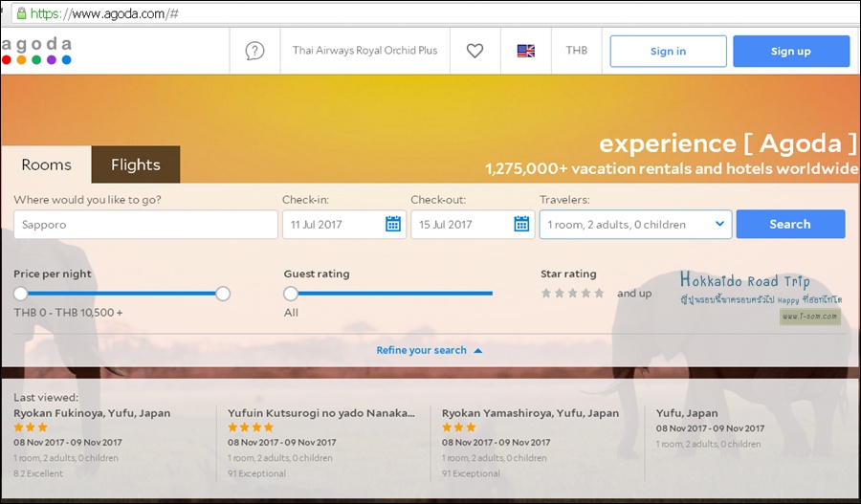This screenshot has width=861, height=504.
Task: Click the price slider minimum handle
Action: pyautogui.click(x=20, y=294)
